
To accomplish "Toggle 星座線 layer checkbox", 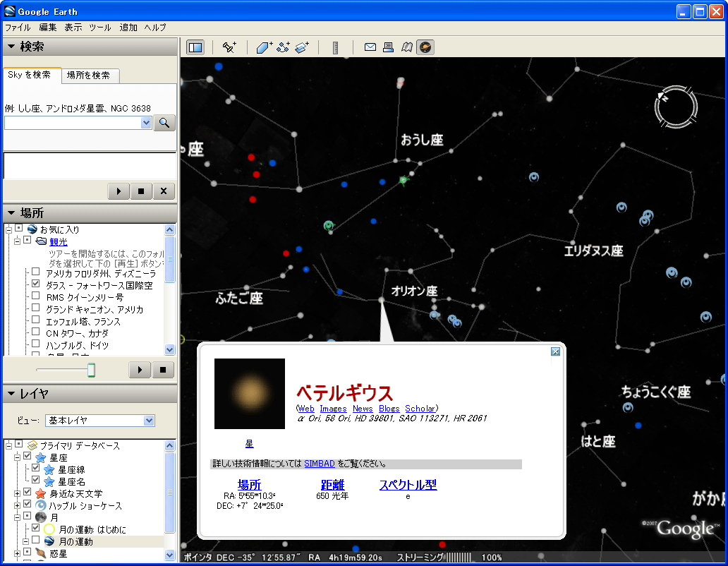I will click(35, 468).
